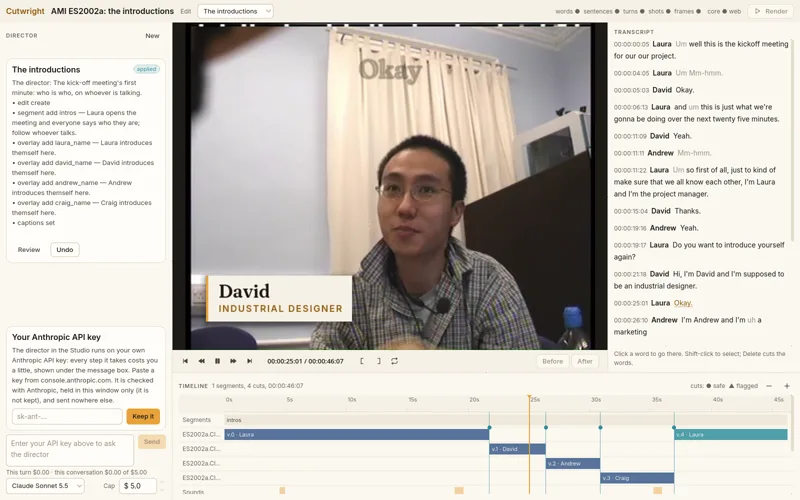The width and height of the screenshot is (800, 500).
Task: Click the 00:00:15:04 David 'Thanks.' line
Action: coord(657,211)
